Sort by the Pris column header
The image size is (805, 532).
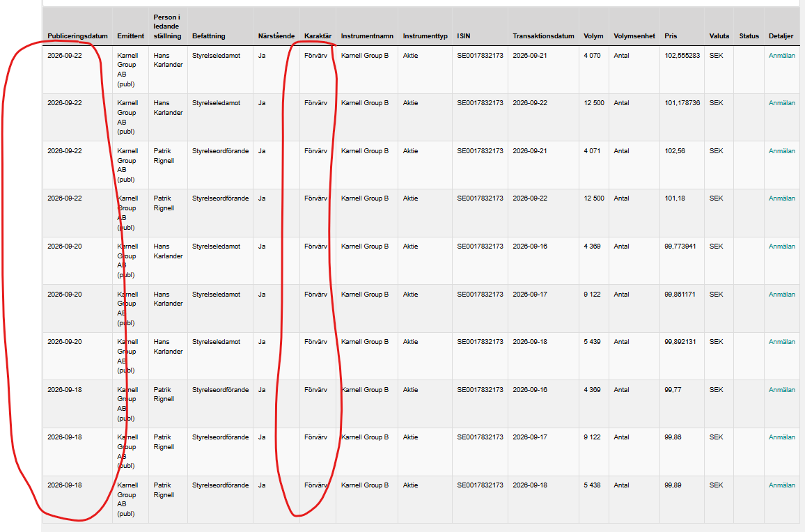671,36
